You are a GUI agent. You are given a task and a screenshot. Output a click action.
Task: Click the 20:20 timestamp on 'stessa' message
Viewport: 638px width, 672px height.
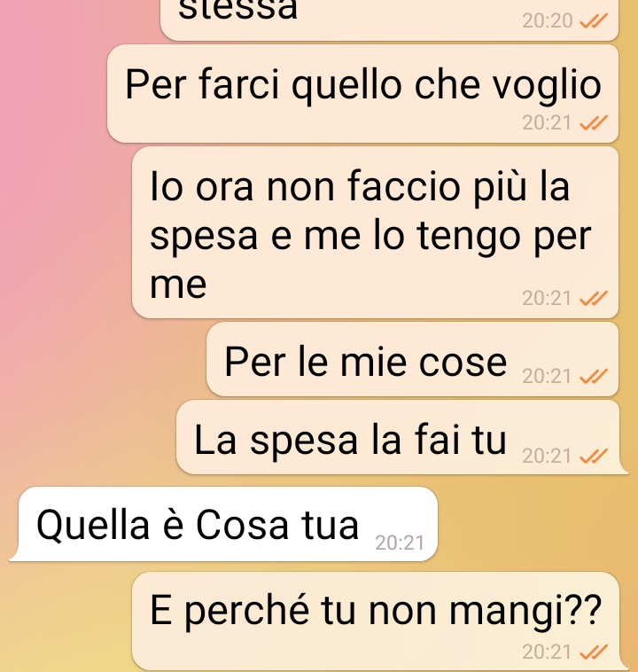547,20
